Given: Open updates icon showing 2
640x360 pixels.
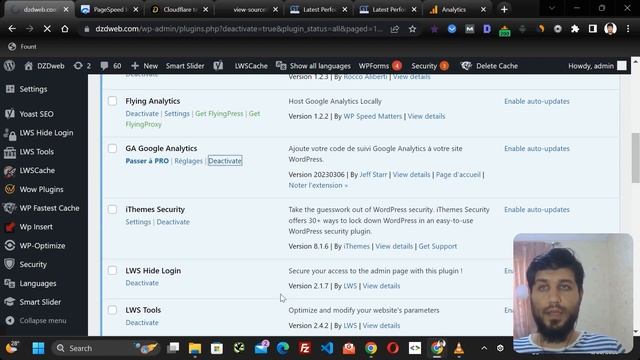Looking at the screenshot, I should coord(82,66).
